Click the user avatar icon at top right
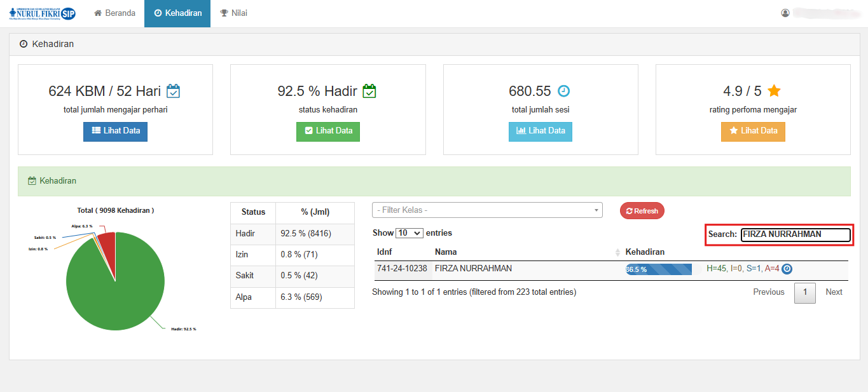 pos(785,13)
